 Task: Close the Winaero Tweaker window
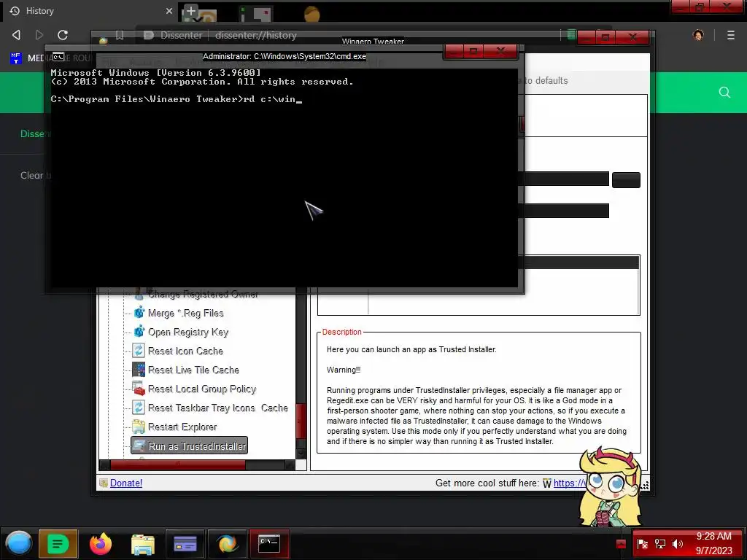click(632, 36)
